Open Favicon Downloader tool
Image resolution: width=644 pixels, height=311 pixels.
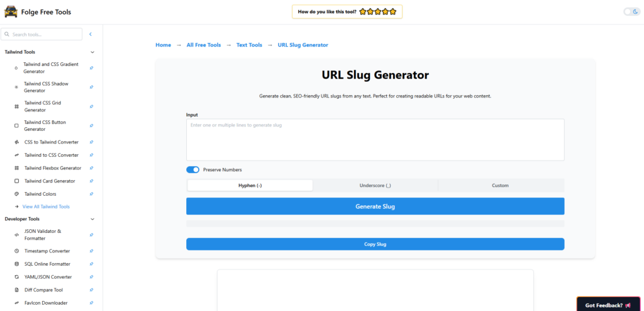tap(46, 303)
